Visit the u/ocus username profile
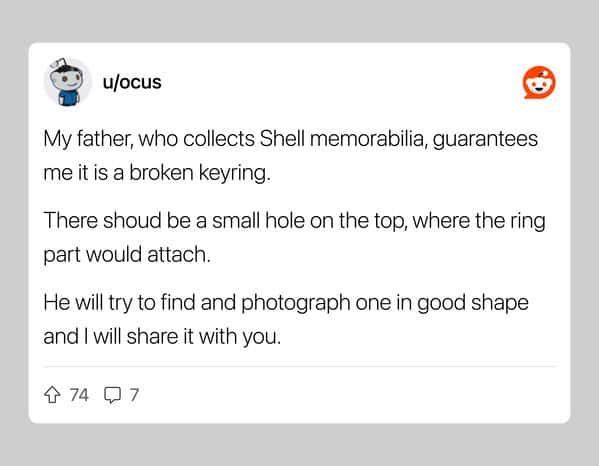Image resolution: width=599 pixels, height=466 pixels. [x=132, y=82]
